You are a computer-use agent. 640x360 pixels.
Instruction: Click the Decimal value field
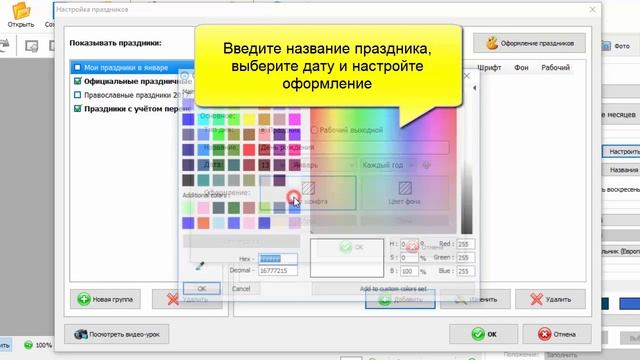coord(278,270)
